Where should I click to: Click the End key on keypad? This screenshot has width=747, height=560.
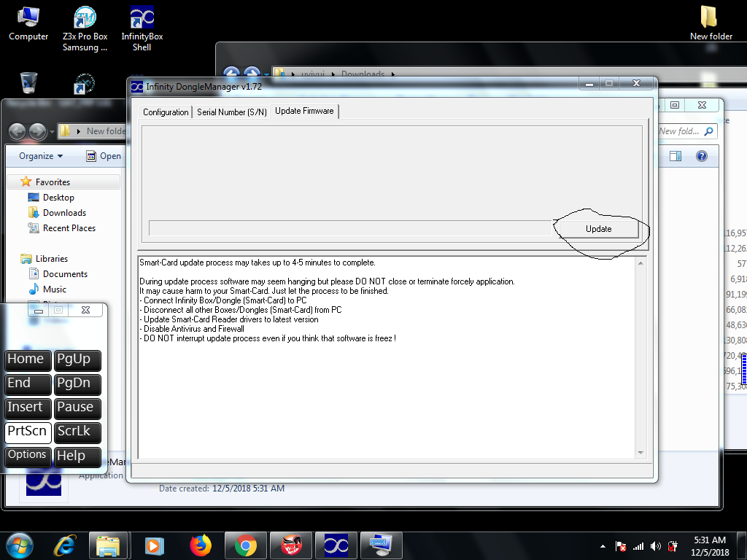click(28, 384)
